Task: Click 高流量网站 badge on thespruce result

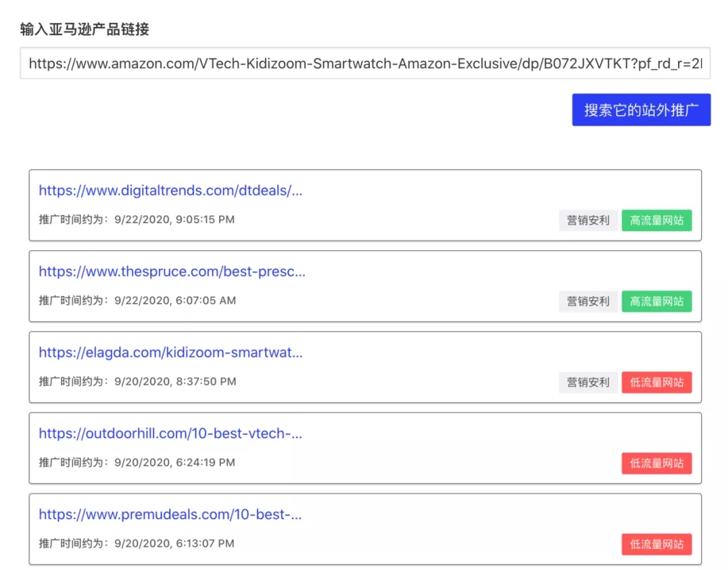Action: (x=657, y=301)
